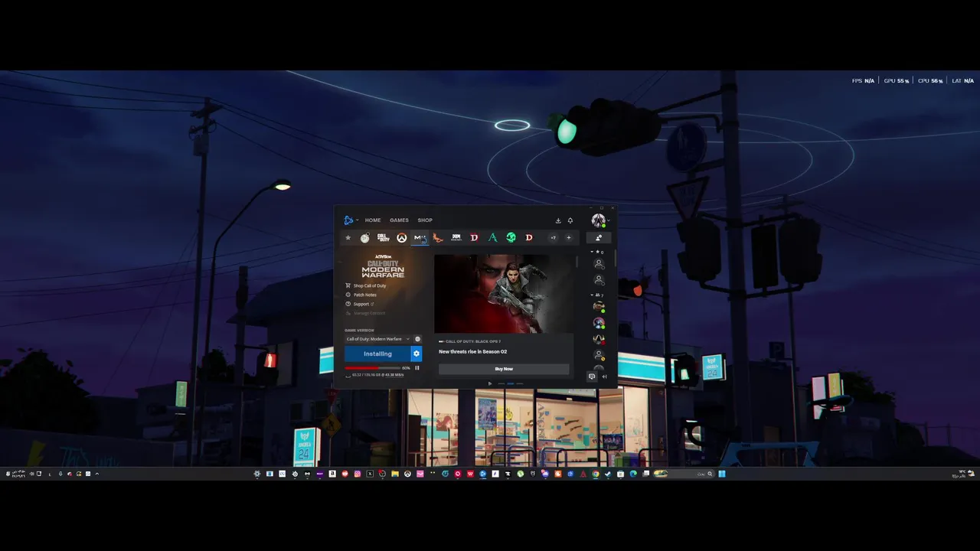
Task: Click the news carousel play button
Action: click(490, 383)
